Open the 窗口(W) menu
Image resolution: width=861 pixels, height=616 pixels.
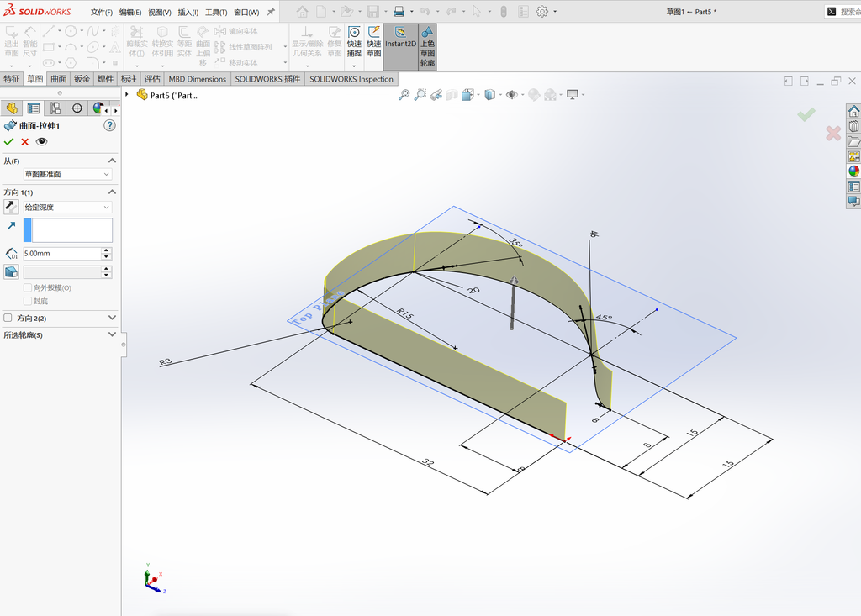pos(246,12)
